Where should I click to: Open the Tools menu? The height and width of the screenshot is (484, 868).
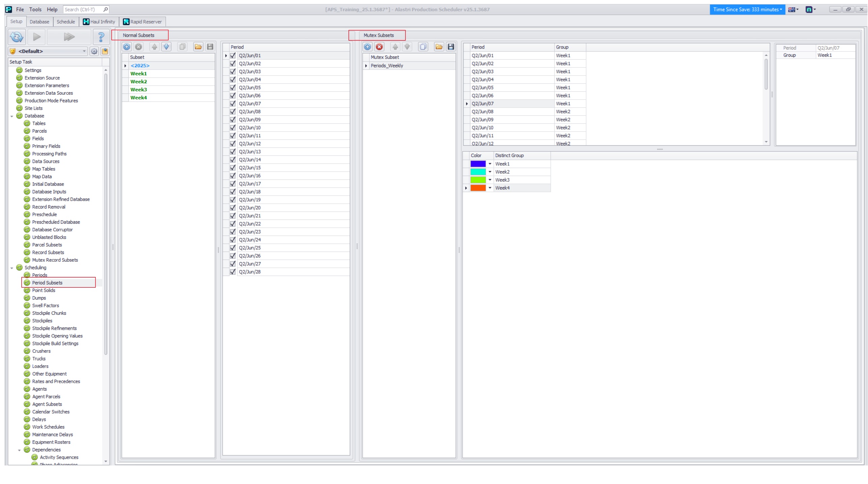pos(35,9)
